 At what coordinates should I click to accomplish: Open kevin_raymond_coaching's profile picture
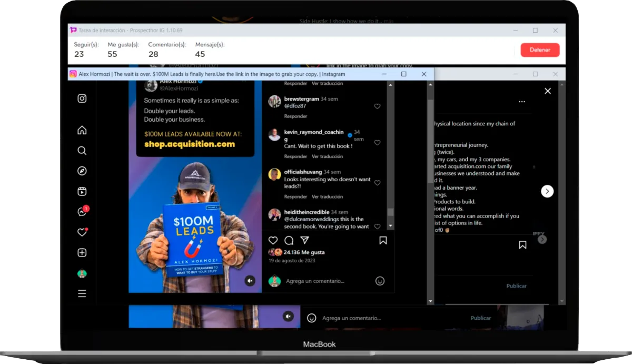tap(274, 135)
